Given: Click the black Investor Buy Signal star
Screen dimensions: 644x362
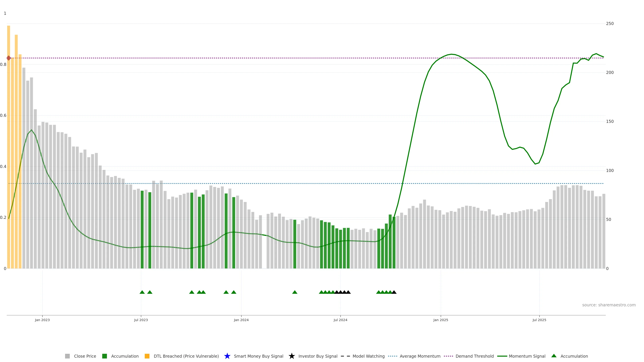Looking at the screenshot, I should [x=291, y=356].
